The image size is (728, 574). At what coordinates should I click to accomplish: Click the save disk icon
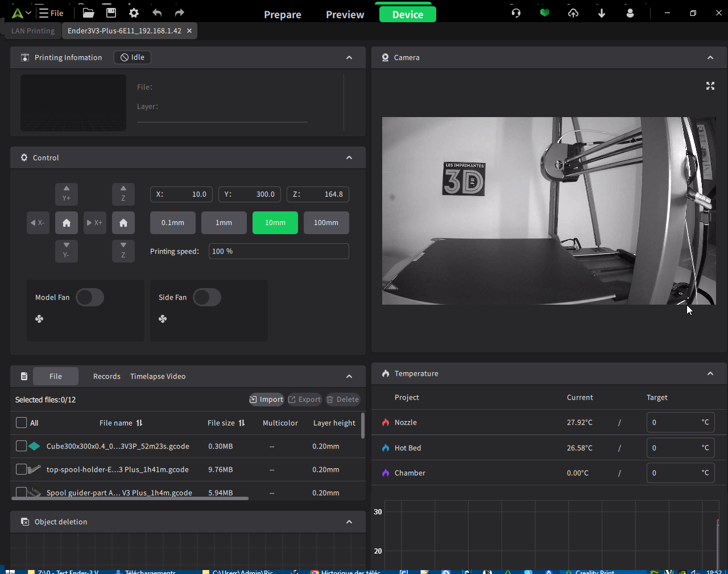click(x=111, y=13)
